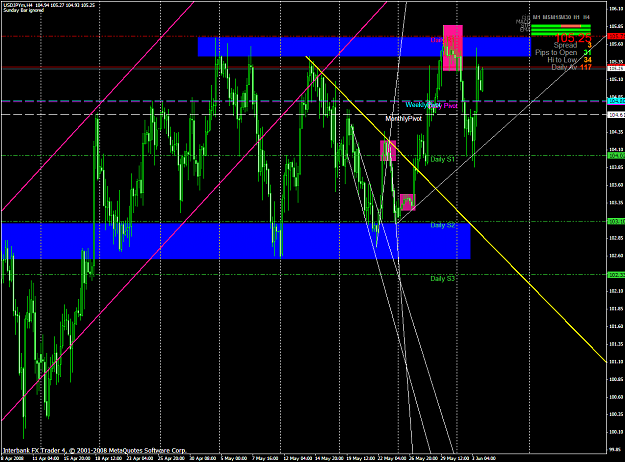Click the '29 May 12:00' time axis label
This screenshot has width=625, height=462.
(455, 458)
